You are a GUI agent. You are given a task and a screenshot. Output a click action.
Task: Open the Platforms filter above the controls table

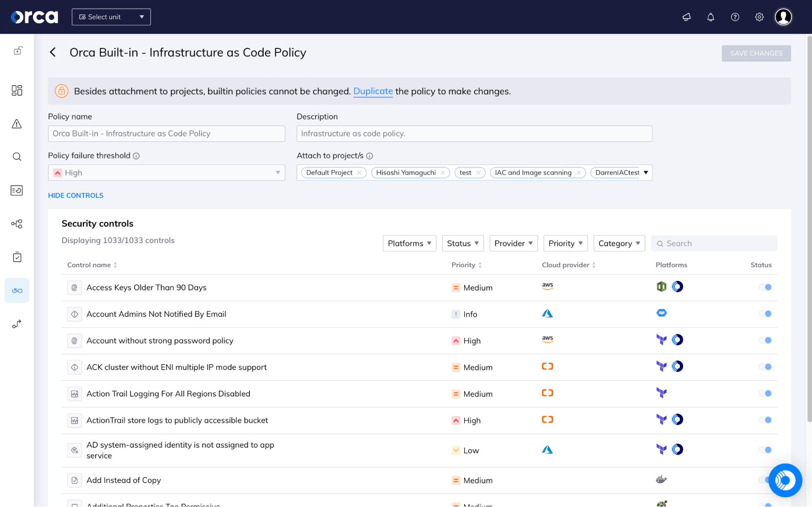coord(409,243)
